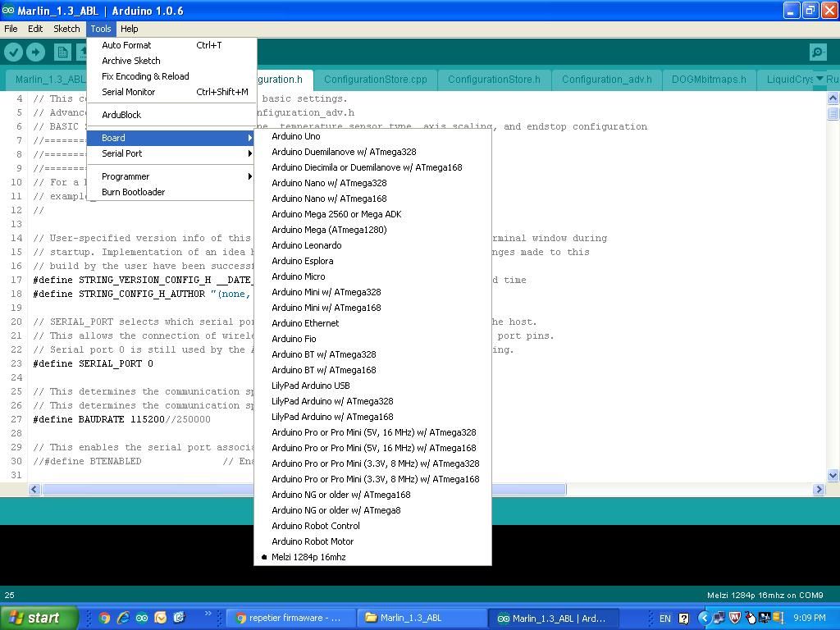The image size is (840, 630).
Task: Launch Internet Explorer from quick launch
Action: click(123, 618)
